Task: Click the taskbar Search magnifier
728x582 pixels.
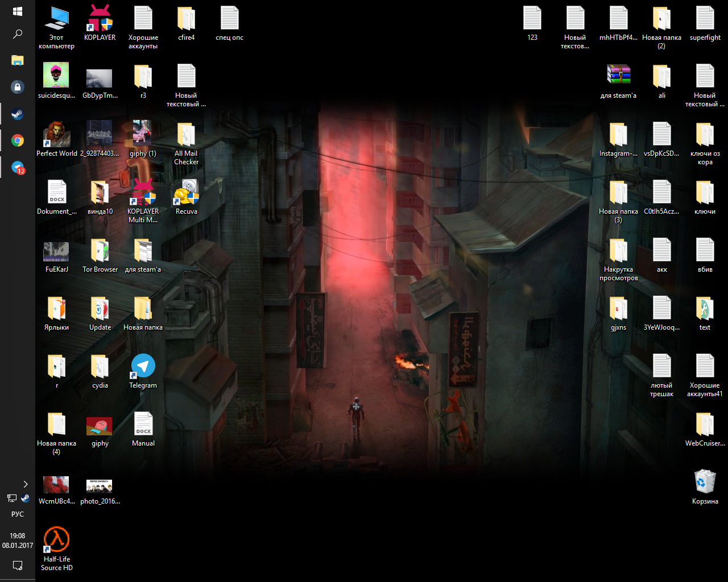Action: tap(18, 34)
